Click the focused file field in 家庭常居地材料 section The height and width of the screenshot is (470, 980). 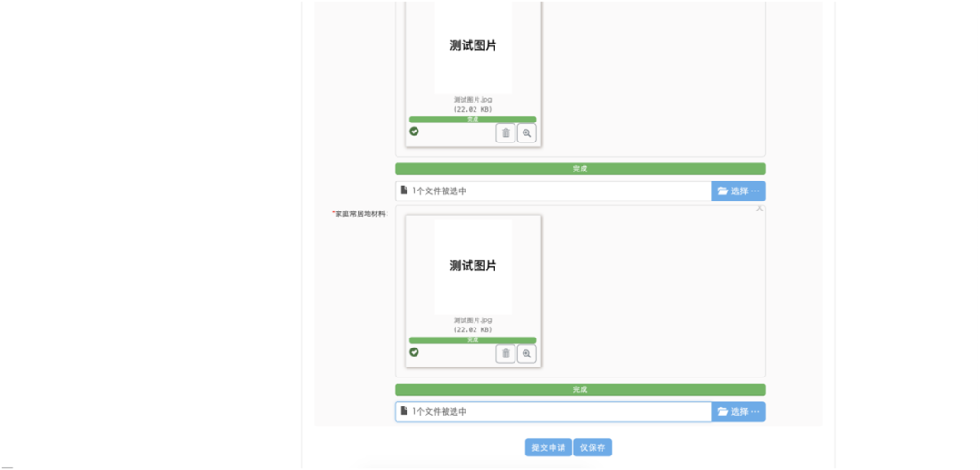tap(554, 412)
